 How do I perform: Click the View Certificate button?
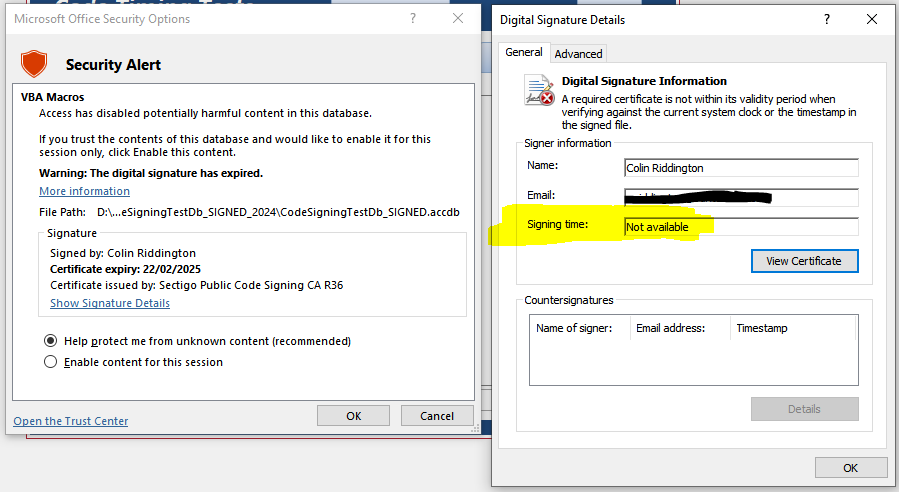(804, 261)
